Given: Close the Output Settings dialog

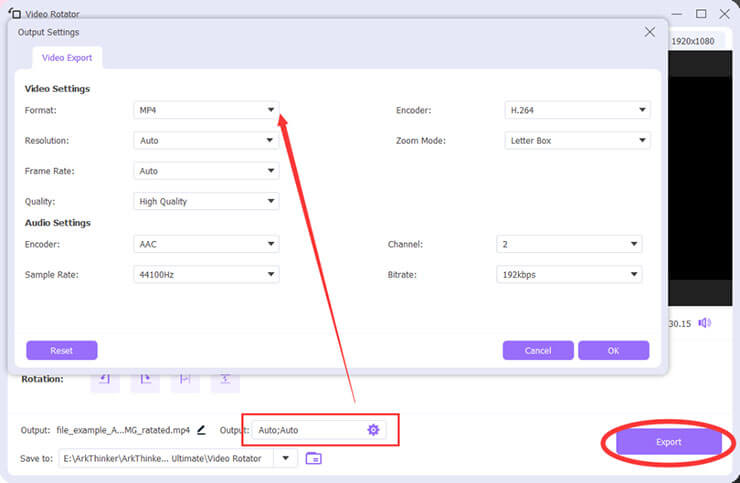Looking at the screenshot, I should point(649,32).
